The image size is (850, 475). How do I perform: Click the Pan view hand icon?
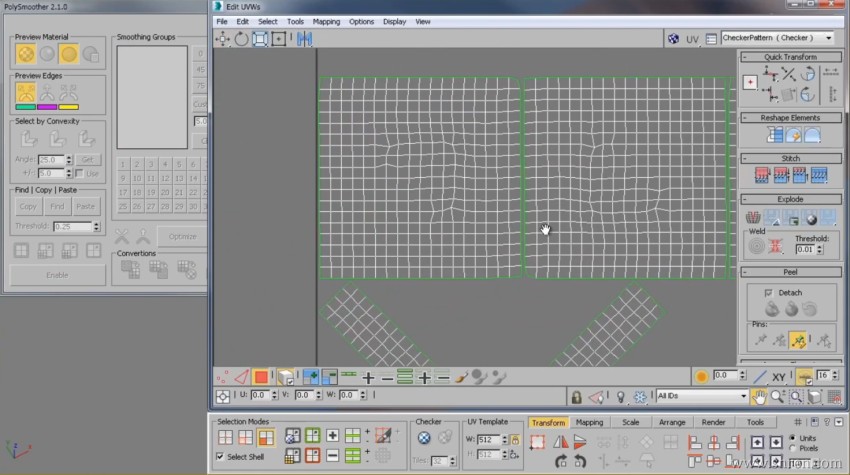point(760,396)
